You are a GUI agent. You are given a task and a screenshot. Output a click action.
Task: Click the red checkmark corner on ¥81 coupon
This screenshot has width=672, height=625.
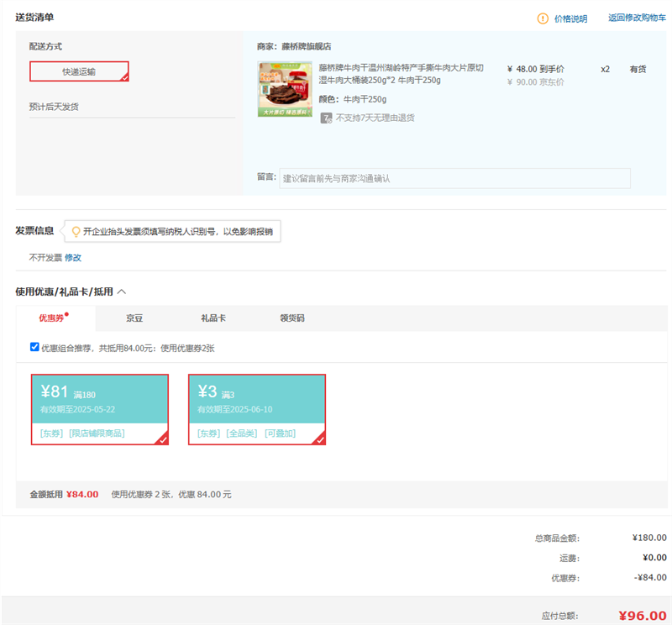(x=163, y=439)
